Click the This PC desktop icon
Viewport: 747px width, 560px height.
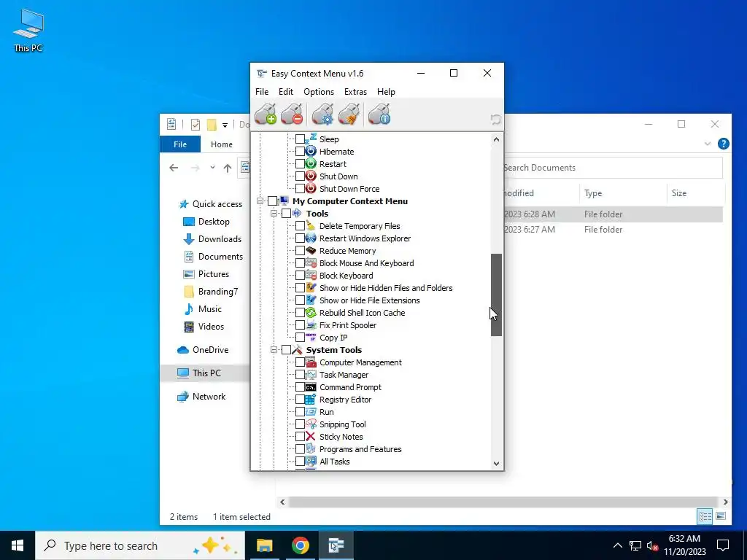[x=28, y=30]
